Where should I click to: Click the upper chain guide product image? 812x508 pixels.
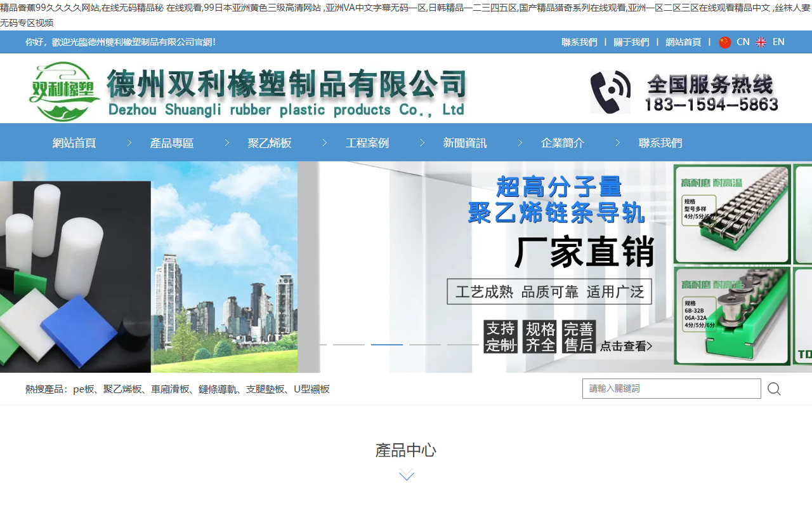click(x=732, y=214)
